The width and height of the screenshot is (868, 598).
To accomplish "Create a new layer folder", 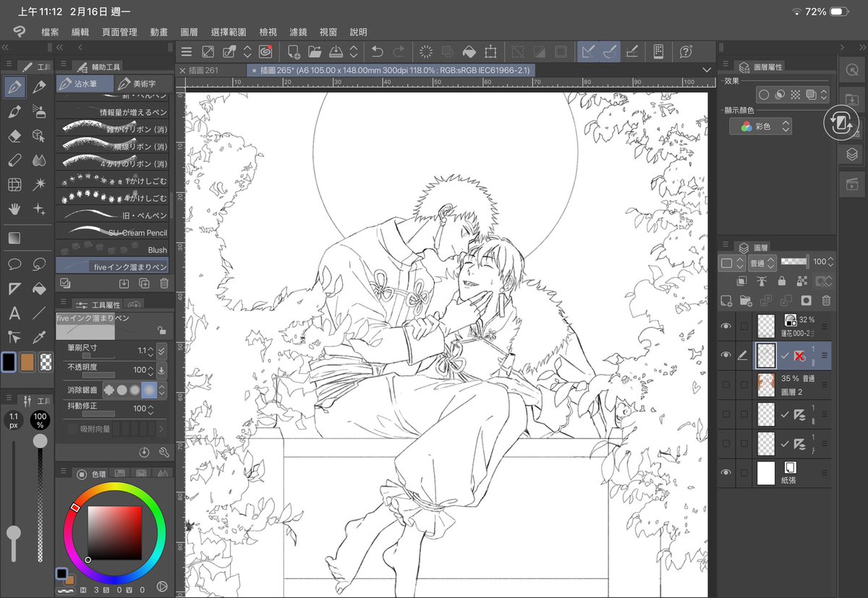I will coord(746,300).
